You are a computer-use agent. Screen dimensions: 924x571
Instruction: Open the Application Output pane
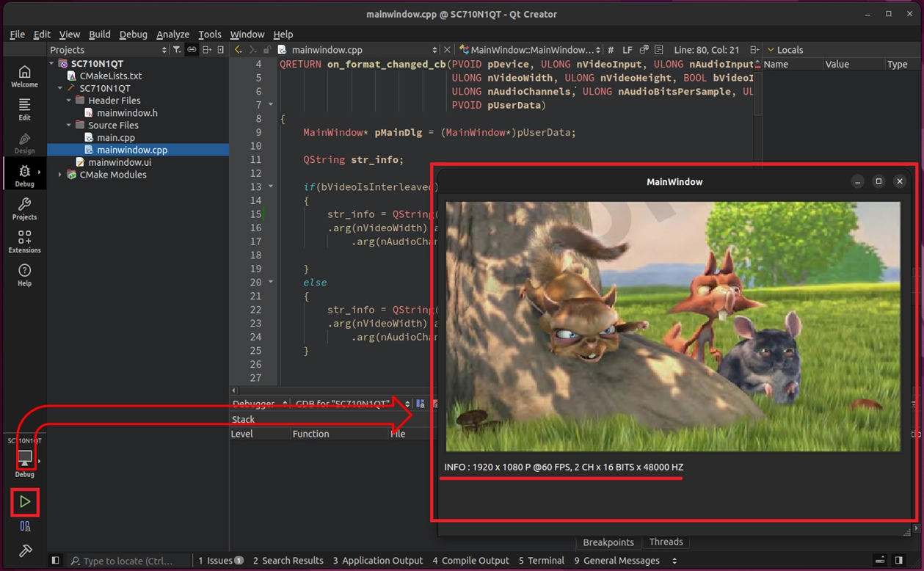coord(378,561)
